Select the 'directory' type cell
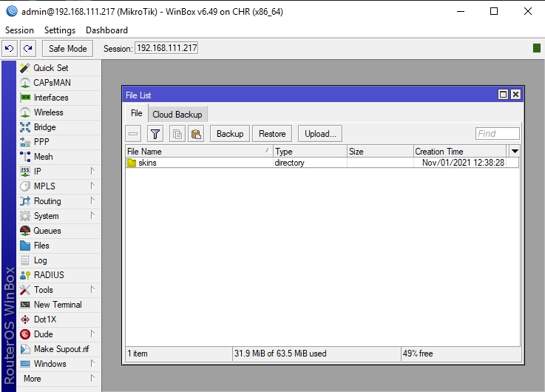This screenshot has height=392, width=545. coord(290,163)
